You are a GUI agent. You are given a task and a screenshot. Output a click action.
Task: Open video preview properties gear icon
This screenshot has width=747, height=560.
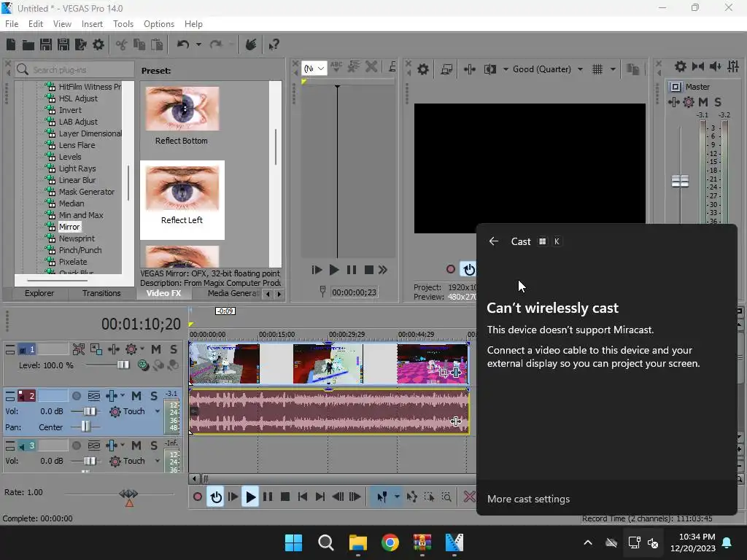[422, 69]
